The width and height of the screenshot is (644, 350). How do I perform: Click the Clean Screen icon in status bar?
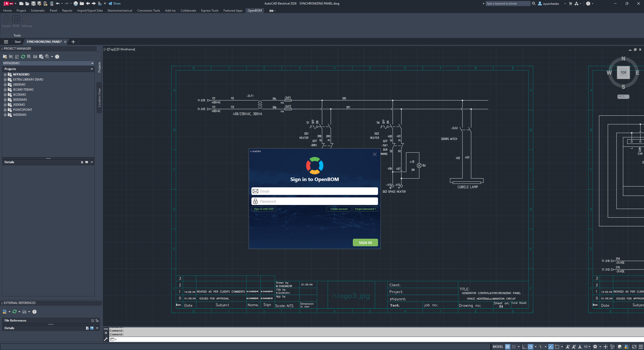pyautogui.click(x=634, y=347)
